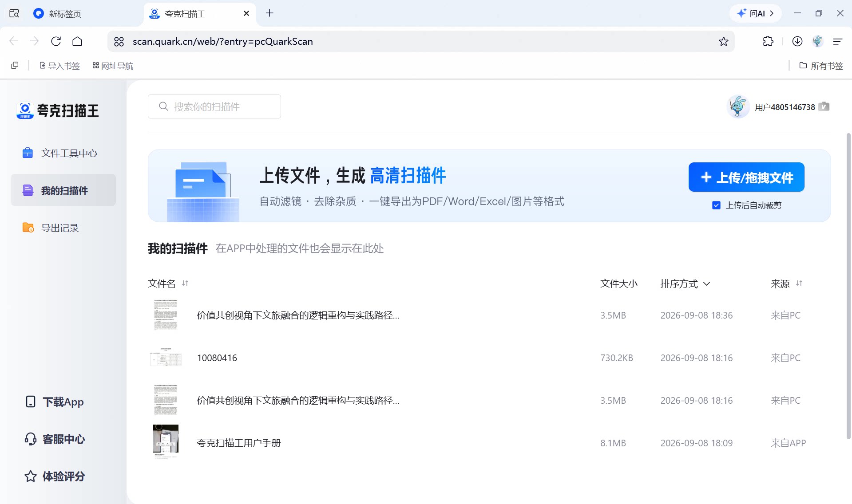Open the 文件工具中心 sidebar item
Screen dimensions: 852x504
tap(63, 153)
